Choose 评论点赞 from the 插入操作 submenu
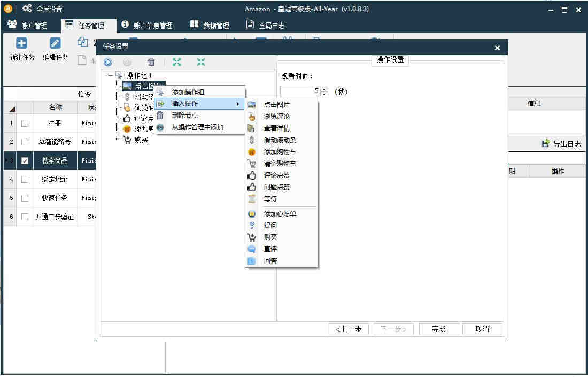The image size is (588, 377). point(281,175)
